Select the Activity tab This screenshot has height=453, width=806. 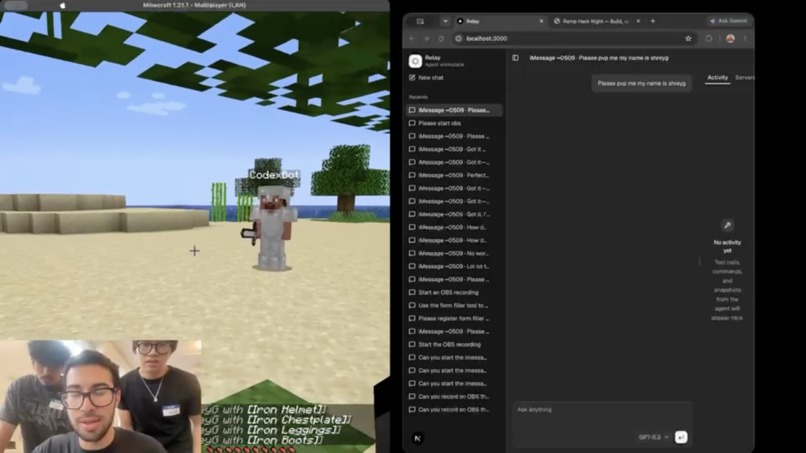pos(718,78)
